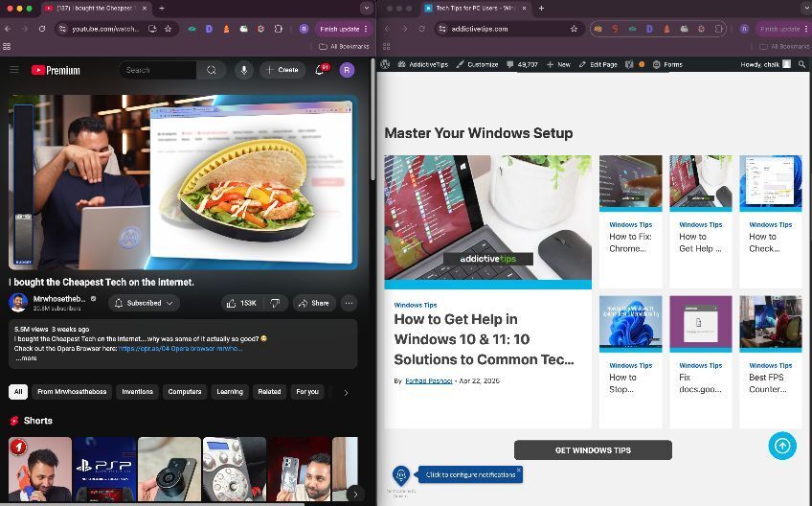Click the author name link on featured article

[429, 380]
